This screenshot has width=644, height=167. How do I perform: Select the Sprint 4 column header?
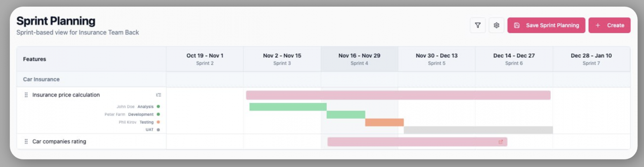click(359, 59)
